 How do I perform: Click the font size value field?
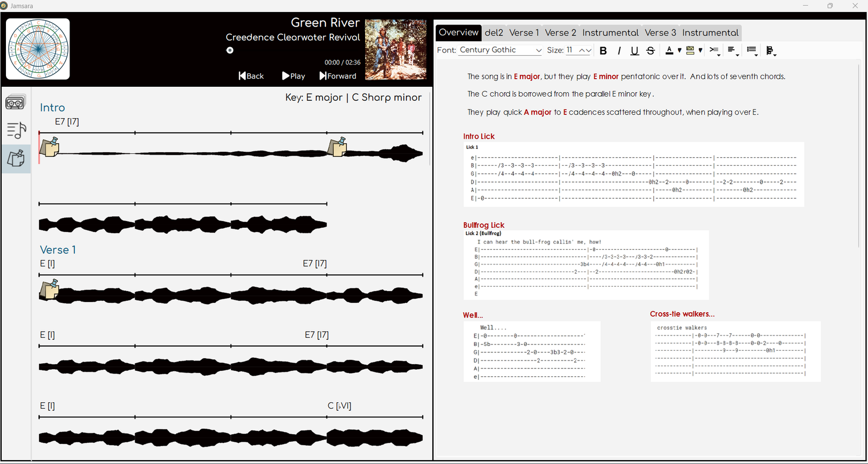tap(571, 50)
